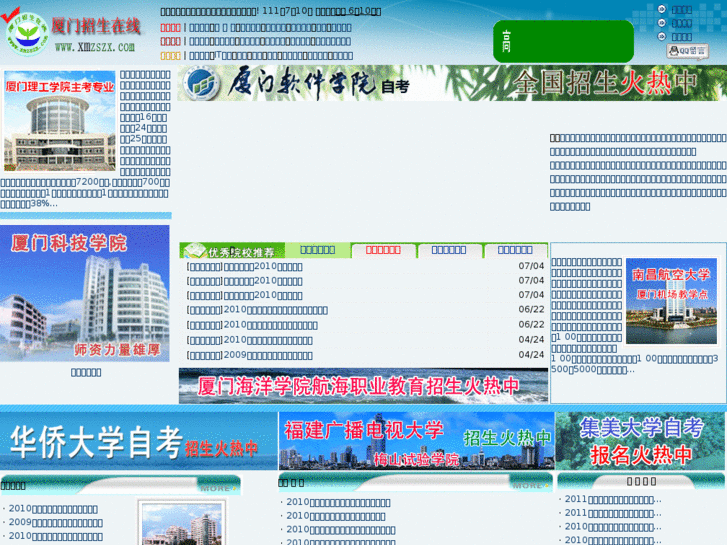Open the 华侨大学自考 banner

138,441
